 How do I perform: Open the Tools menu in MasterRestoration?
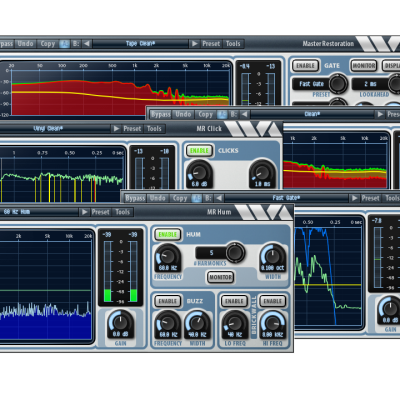233,44
